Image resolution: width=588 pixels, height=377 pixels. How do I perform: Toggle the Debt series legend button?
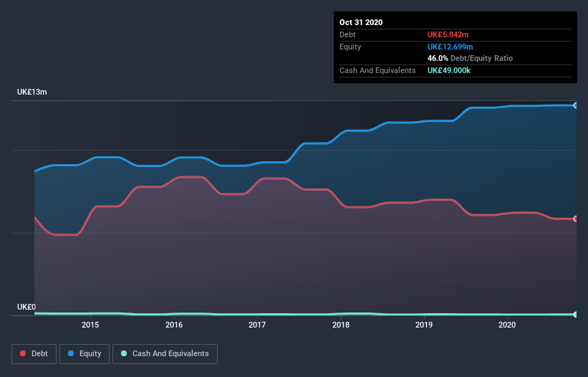[x=34, y=354]
